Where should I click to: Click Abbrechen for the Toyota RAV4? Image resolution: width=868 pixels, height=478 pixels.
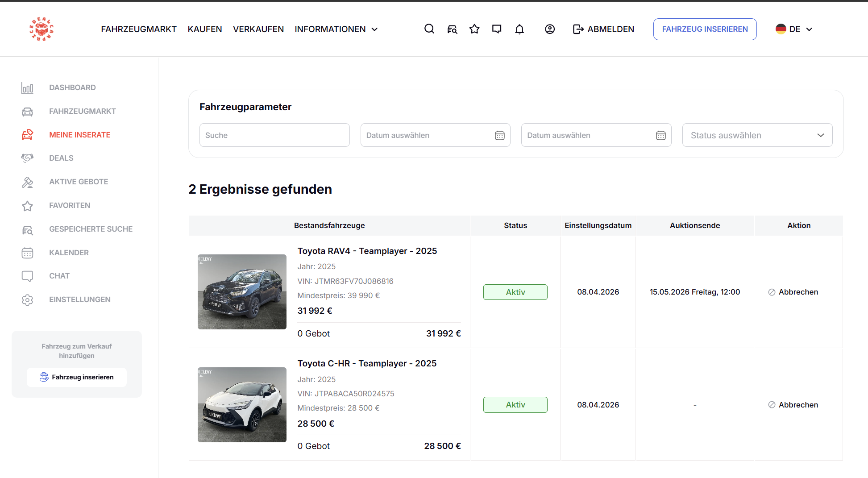(x=798, y=292)
